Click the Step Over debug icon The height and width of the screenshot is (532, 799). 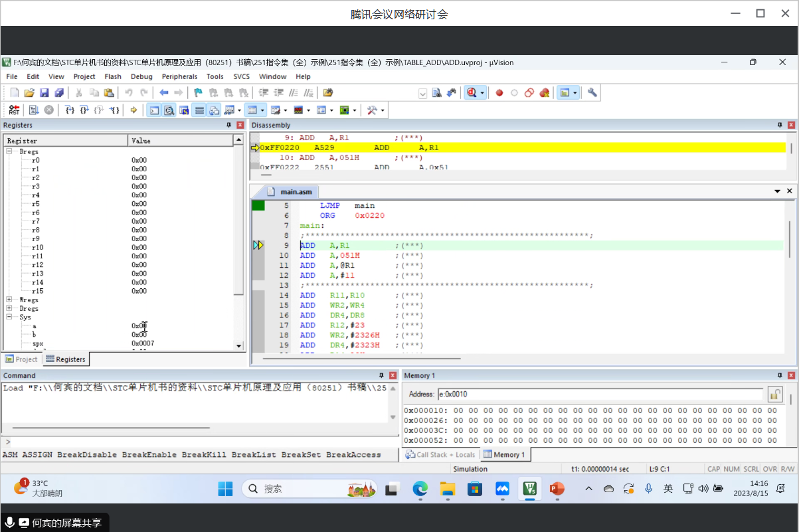(x=84, y=110)
